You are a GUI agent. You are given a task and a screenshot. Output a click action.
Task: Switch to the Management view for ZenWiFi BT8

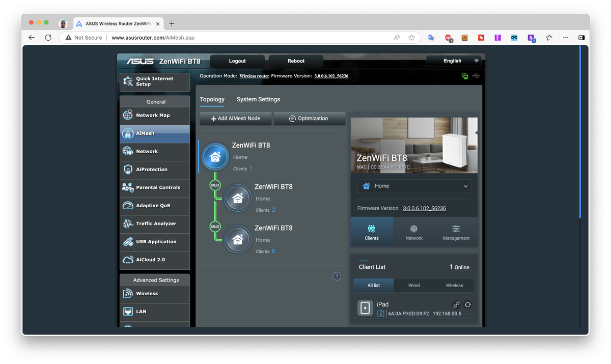pos(456,232)
